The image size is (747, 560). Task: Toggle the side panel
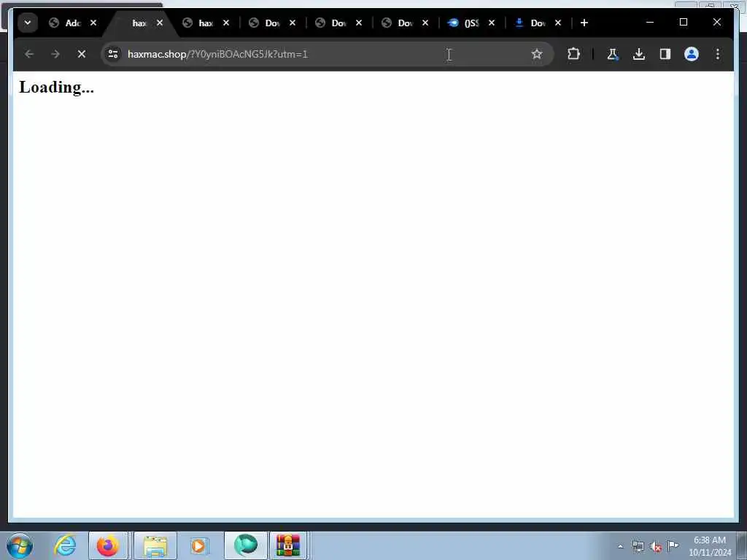pyautogui.click(x=665, y=54)
